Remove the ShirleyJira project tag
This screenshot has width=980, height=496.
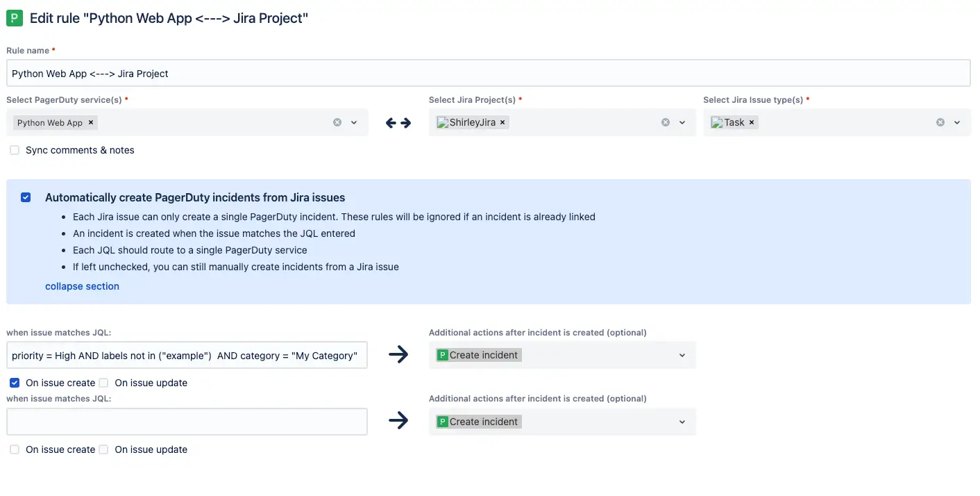(x=502, y=122)
